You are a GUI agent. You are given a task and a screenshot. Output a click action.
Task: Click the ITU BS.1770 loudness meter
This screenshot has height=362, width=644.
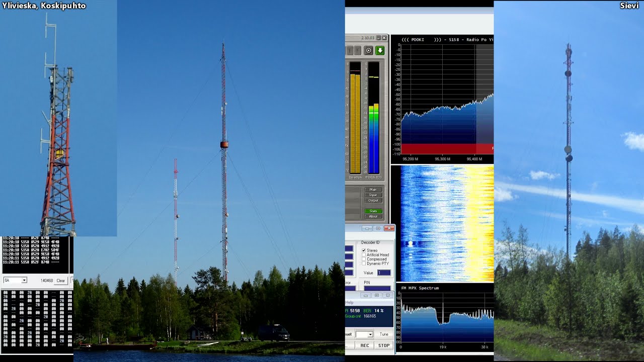pyautogui.click(x=373, y=118)
